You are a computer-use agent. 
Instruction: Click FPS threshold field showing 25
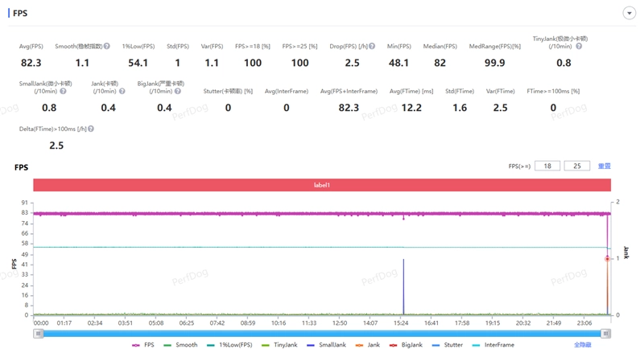click(576, 166)
